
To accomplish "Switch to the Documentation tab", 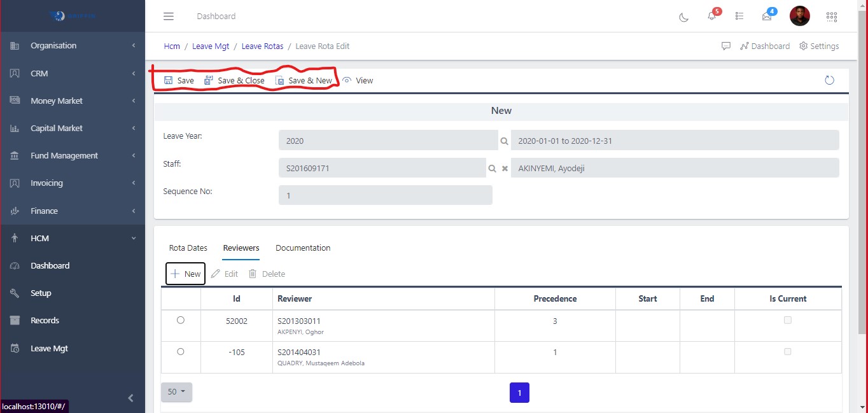I will point(303,248).
